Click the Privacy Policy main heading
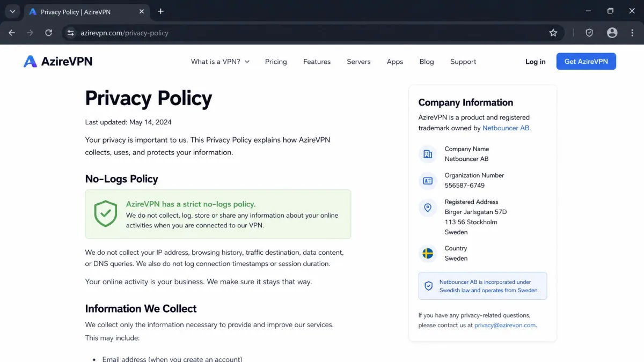644x362 pixels. tap(149, 99)
